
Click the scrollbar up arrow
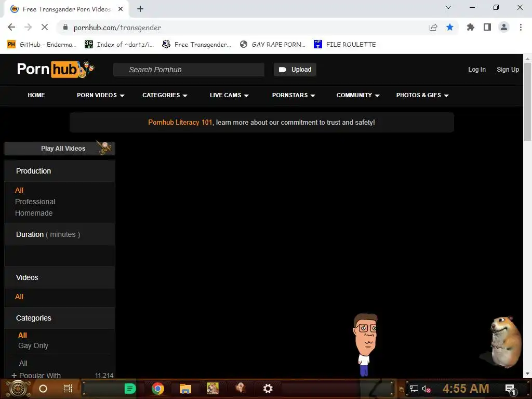(x=528, y=58)
